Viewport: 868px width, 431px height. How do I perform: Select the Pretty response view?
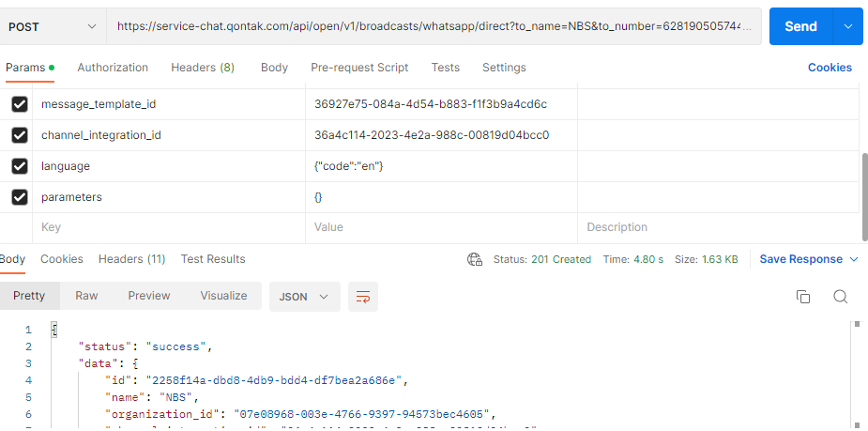click(29, 296)
